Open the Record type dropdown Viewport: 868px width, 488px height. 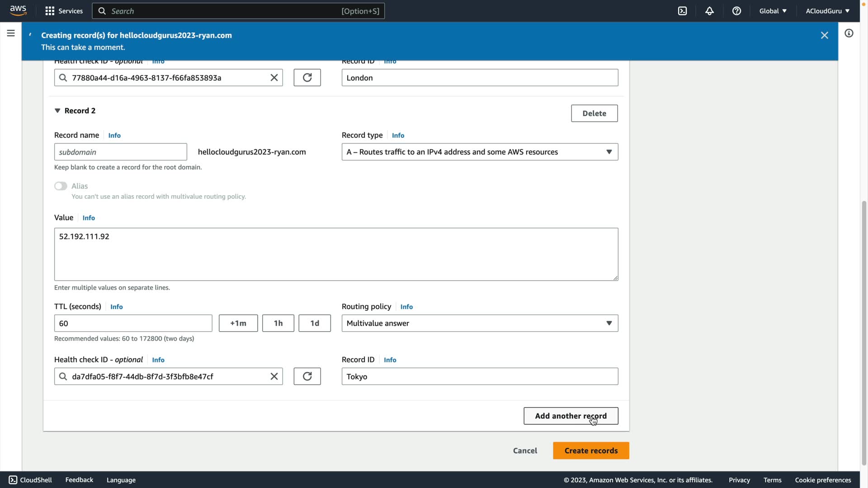[x=480, y=152]
